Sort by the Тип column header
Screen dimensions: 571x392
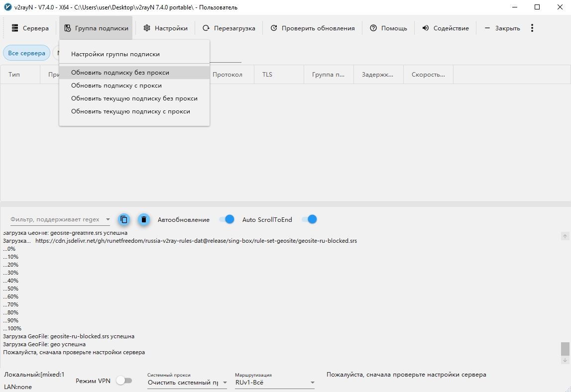tap(20, 74)
